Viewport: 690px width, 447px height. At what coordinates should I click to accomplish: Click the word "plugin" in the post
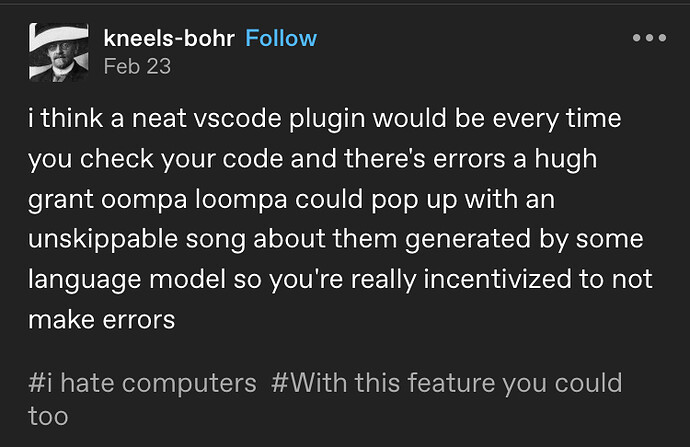327,120
